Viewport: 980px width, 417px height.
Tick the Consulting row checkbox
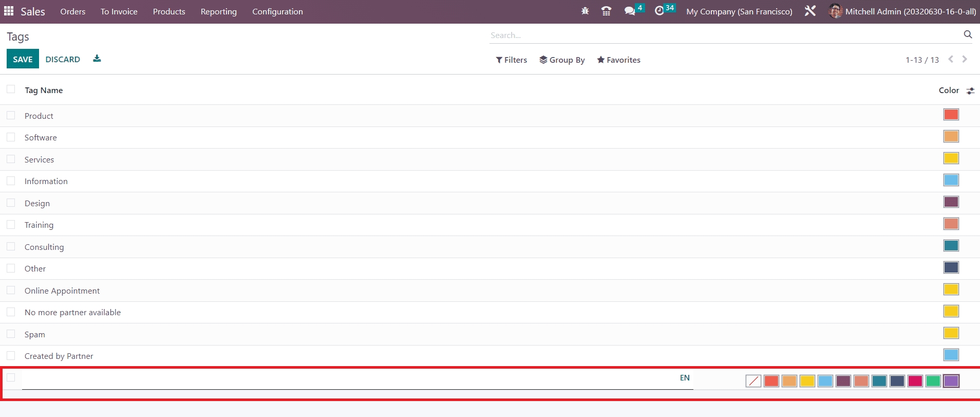(x=11, y=247)
